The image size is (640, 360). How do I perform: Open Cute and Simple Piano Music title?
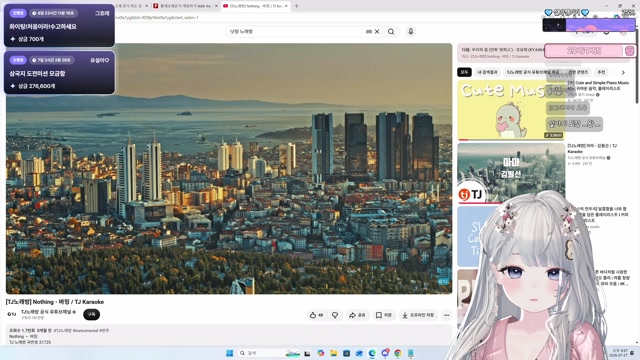[598, 85]
